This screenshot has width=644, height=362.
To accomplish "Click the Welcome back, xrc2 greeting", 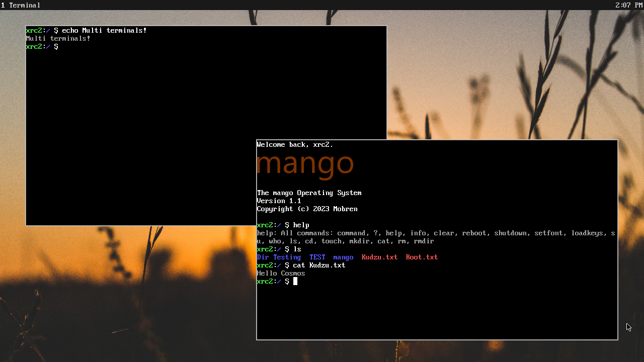I will (x=294, y=144).
